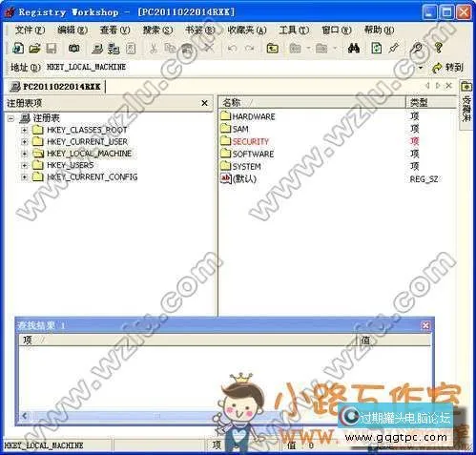This screenshot has width=476, height=455.
Task: Select HKEY_USERS in the tree
Action: point(70,165)
